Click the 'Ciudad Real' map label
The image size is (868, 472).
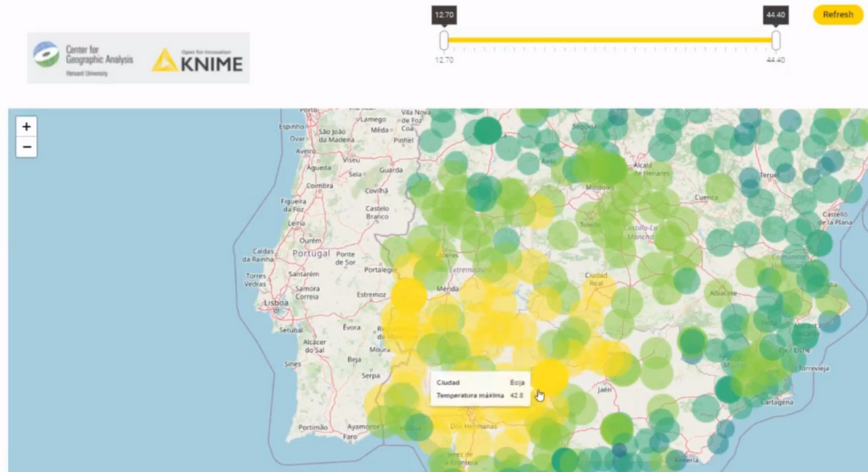[597, 280]
